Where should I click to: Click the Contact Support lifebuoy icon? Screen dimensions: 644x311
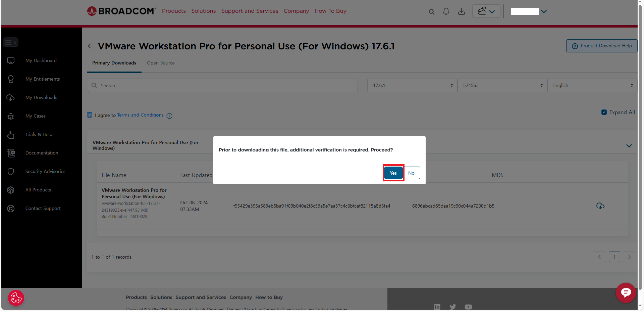[11, 209]
